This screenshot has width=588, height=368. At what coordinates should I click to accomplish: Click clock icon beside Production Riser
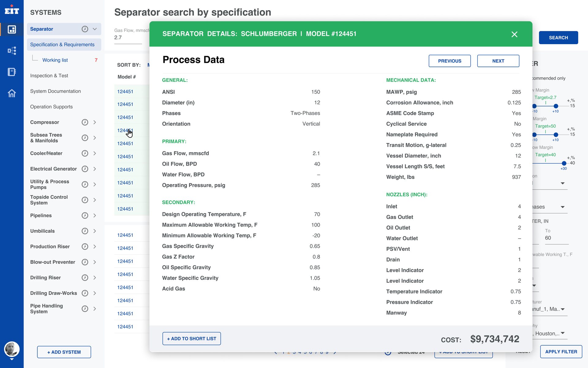pos(85,247)
